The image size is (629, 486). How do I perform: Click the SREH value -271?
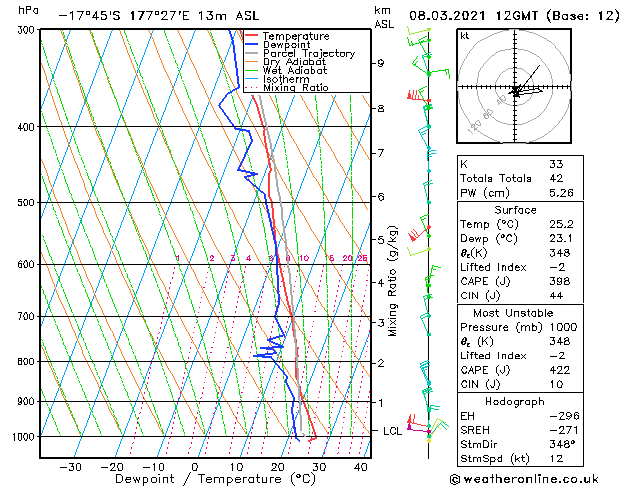pyautogui.click(x=564, y=430)
